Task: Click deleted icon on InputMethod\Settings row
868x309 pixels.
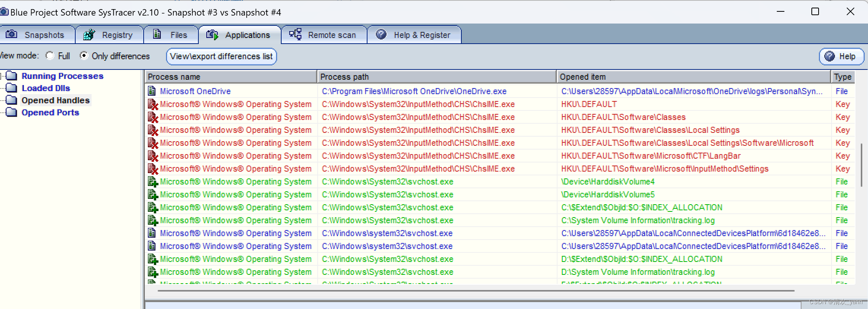Action: coord(153,169)
